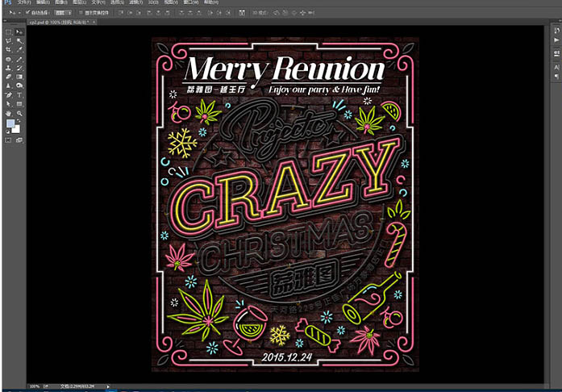
Task: Select the Hand tool
Action: pos(8,114)
